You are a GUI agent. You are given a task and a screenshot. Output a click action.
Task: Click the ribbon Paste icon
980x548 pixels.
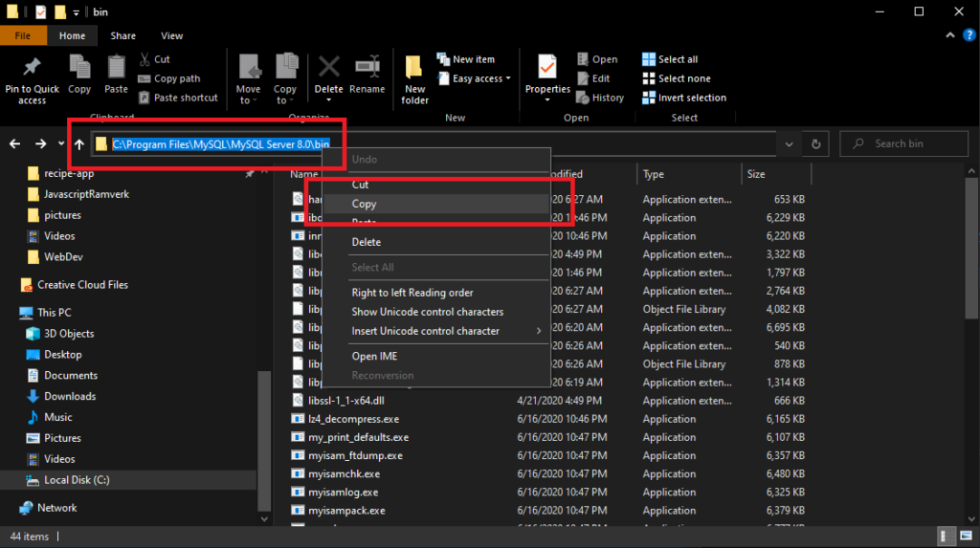[x=116, y=75]
